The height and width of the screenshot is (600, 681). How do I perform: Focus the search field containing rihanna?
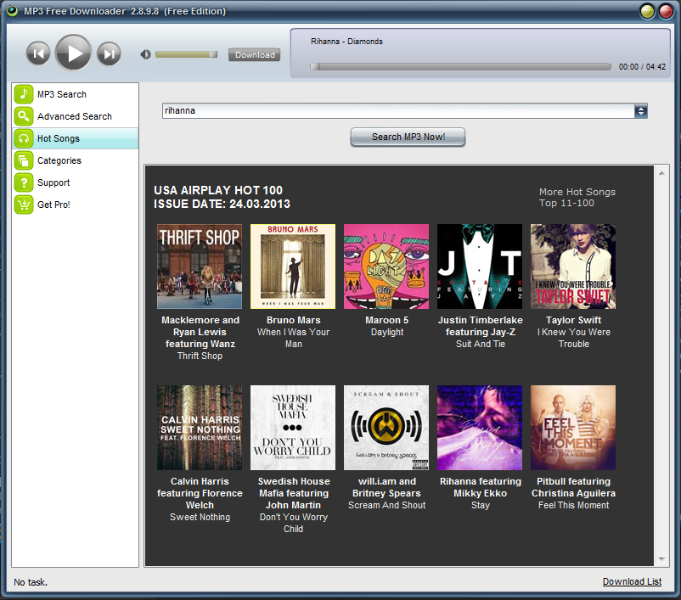(398, 111)
